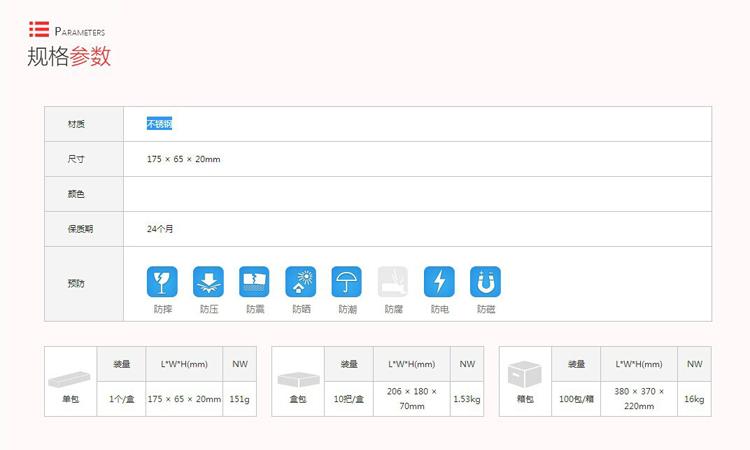This screenshot has height=450, width=750.
Task: Click the 箱包 carton package image
Action: pos(525,376)
